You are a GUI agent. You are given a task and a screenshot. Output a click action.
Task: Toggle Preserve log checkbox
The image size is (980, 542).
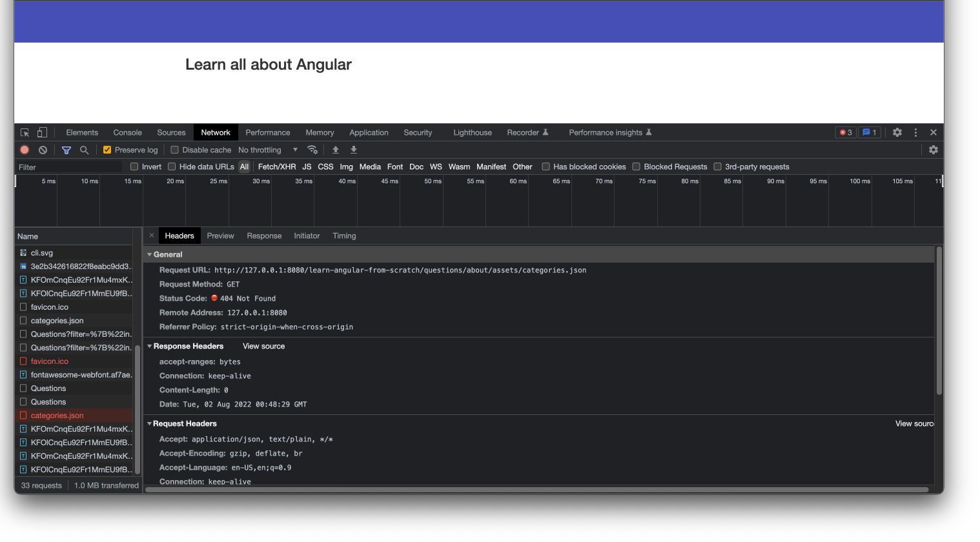[107, 150]
